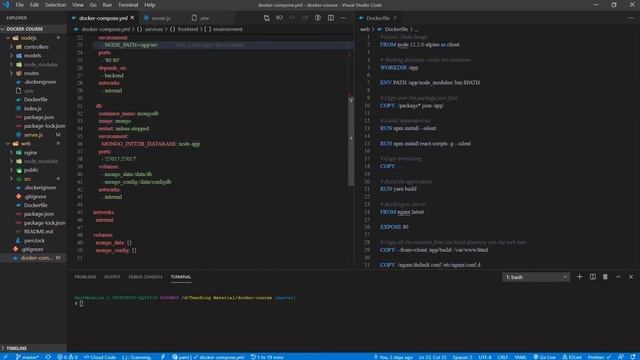Screen dimensions: 640x360
Task: Open errors and warnings count in status bar
Action: tap(67, 357)
